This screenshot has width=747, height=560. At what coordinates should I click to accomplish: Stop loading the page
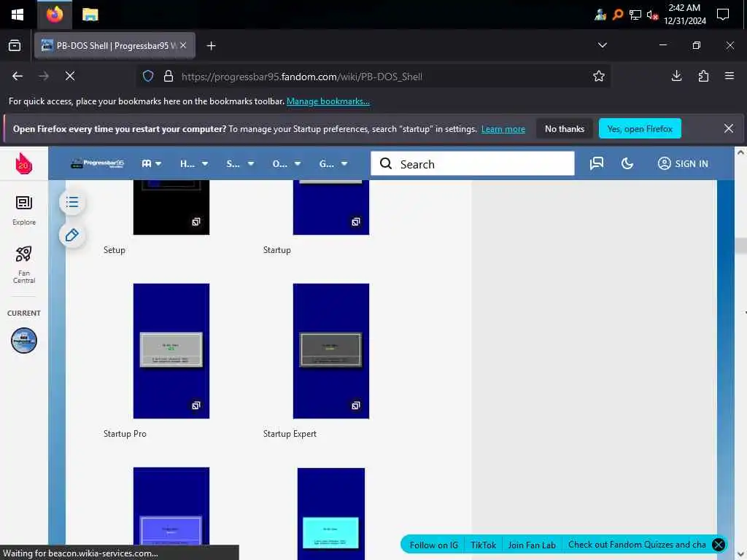tap(70, 76)
